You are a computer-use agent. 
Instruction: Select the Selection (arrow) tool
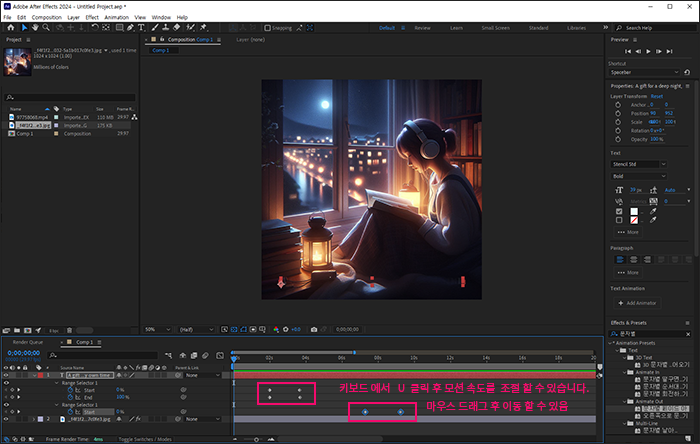tap(24, 28)
